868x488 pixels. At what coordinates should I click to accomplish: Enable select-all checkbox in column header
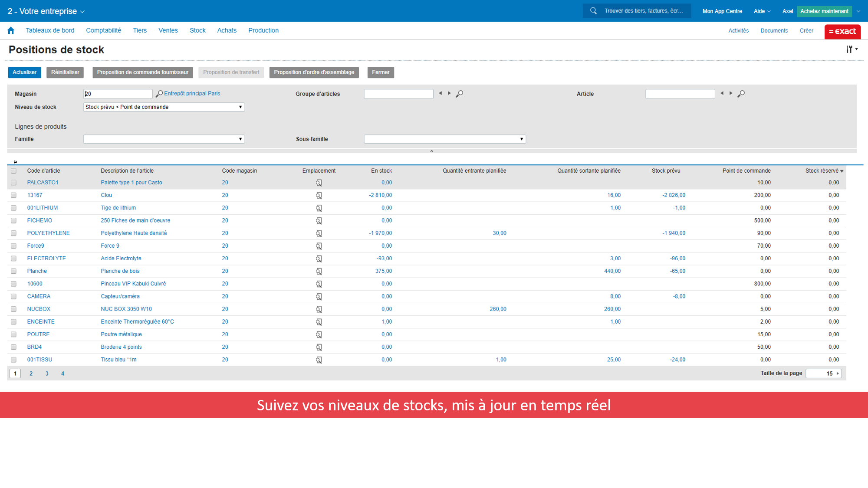pos(14,171)
